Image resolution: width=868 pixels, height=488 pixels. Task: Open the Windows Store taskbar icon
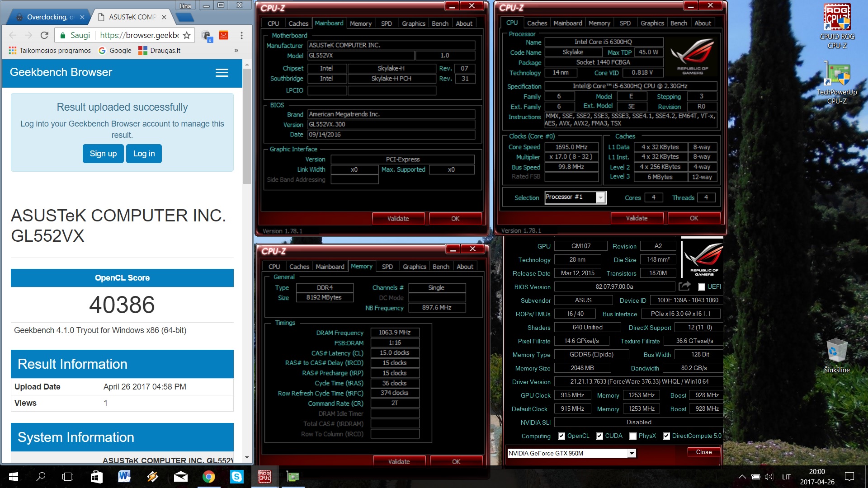click(96, 476)
